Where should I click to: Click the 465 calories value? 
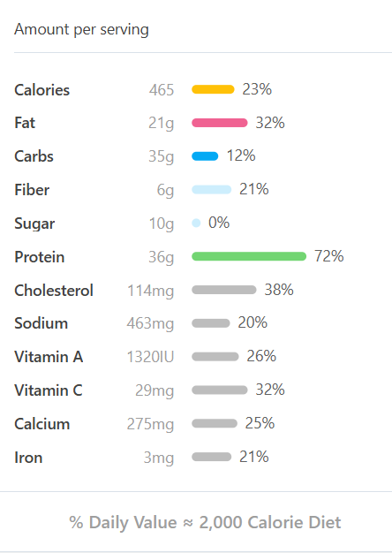[x=162, y=90]
